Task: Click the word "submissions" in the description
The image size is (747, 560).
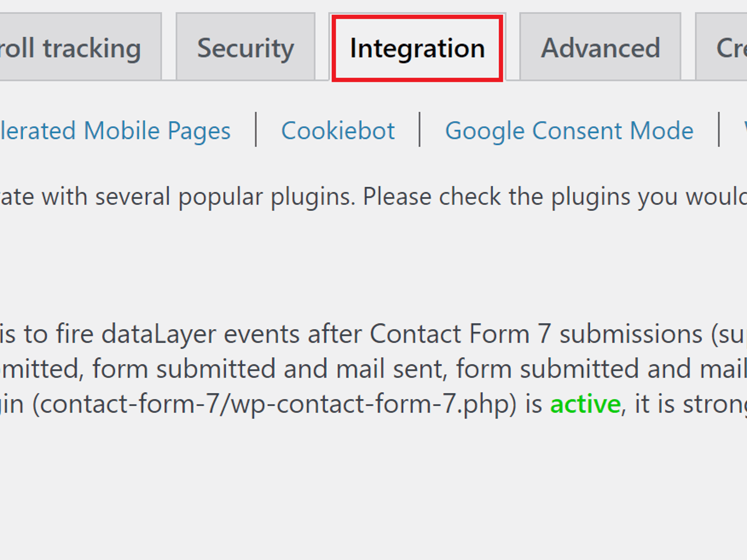Action: click(631, 334)
